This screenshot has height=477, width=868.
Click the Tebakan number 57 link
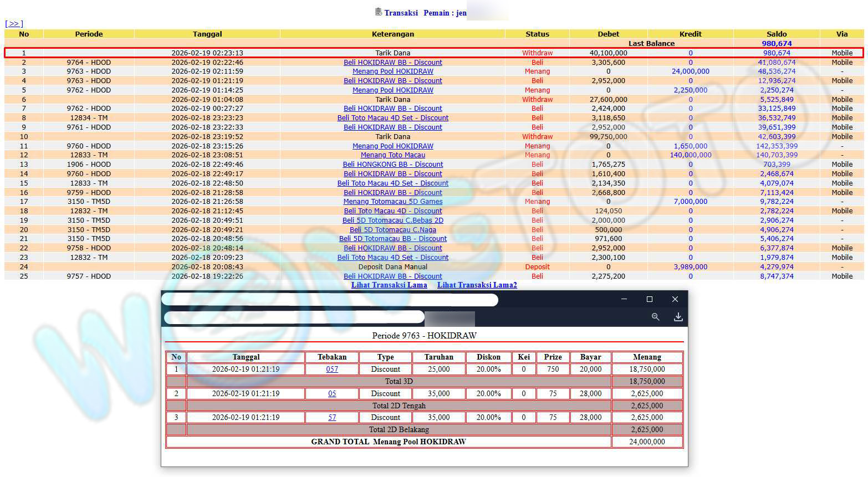[332, 418]
